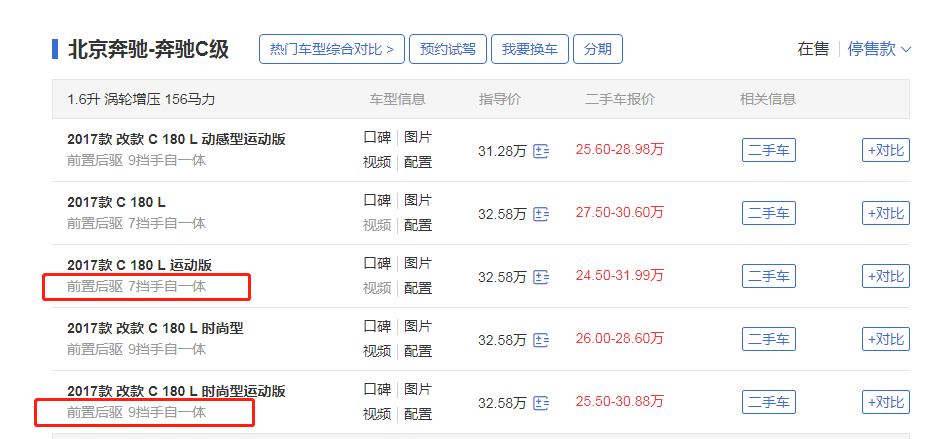Open 视频 for 动感型运动版
The height and width of the screenshot is (439, 950).
tap(377, 162)
